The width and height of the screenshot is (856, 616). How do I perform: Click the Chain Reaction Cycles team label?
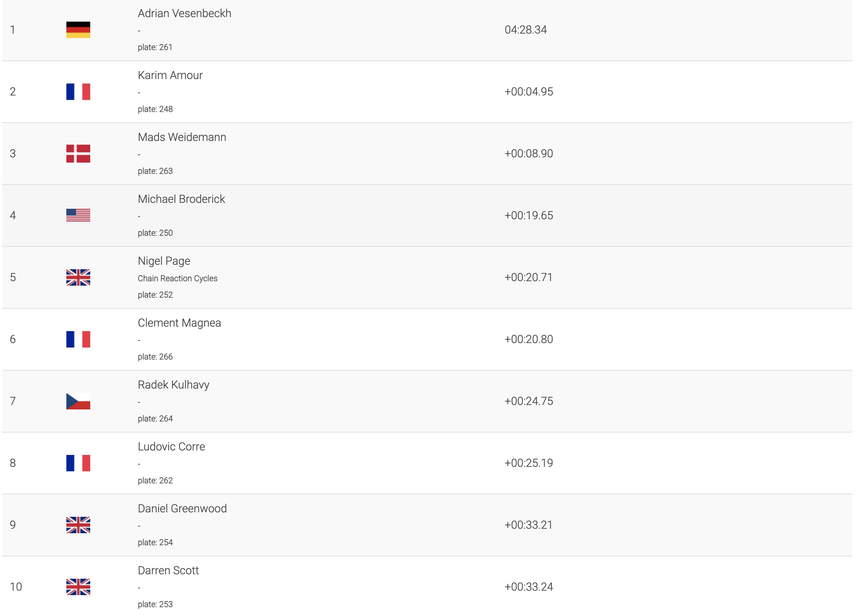coord(177,279)
